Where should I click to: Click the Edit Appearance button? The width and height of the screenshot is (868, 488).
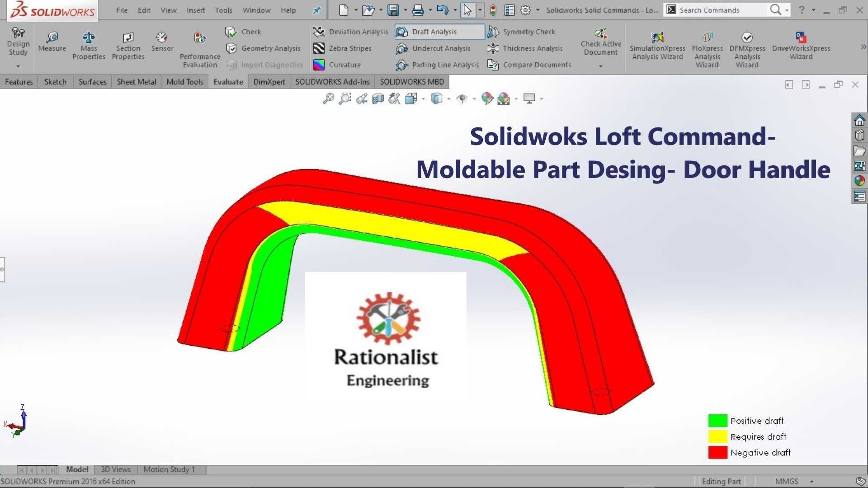[487, 98]
